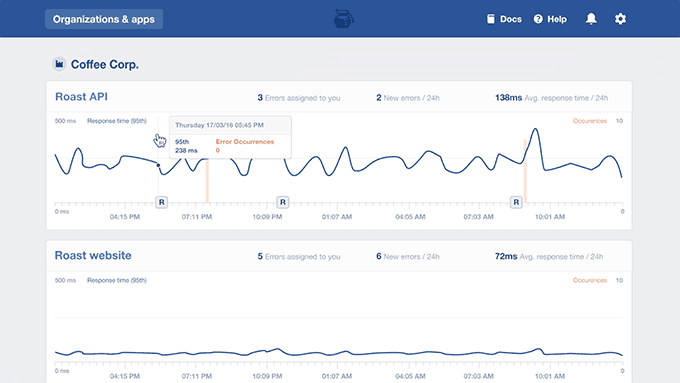Click the Docs book icon
Image resolution: width=680 pixels, height=383 pixels.
pos(490,19)
